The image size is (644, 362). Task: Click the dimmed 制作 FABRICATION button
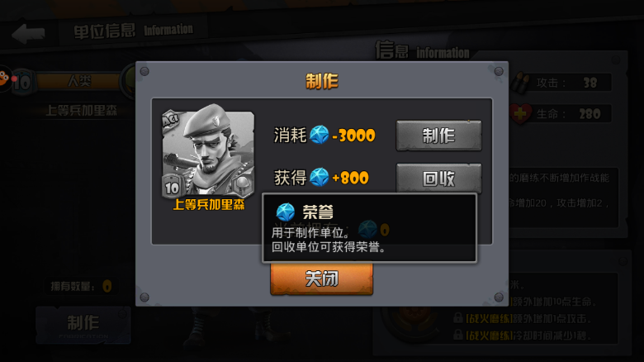[x=83, y=325]
